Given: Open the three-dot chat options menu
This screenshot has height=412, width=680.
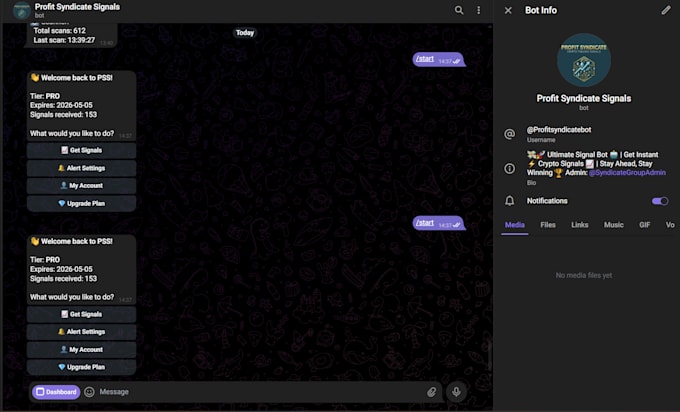Looking at the screenshot, I should click(479, 10).
